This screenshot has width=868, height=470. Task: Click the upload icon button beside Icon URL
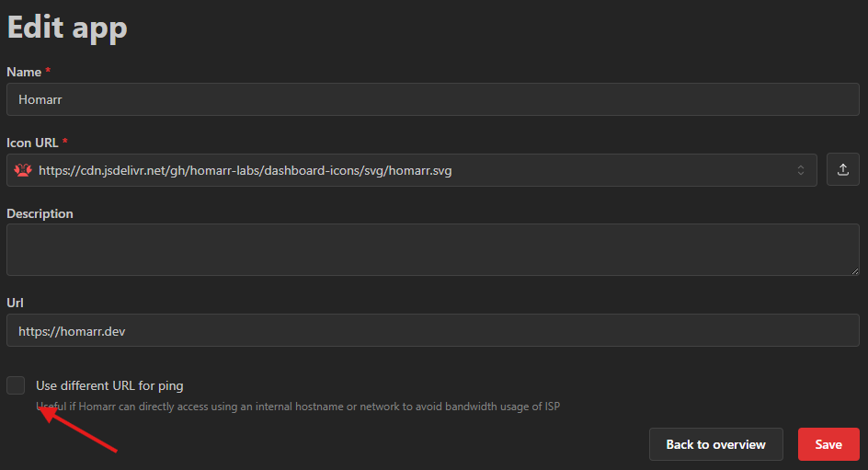[x=842, y=170]
